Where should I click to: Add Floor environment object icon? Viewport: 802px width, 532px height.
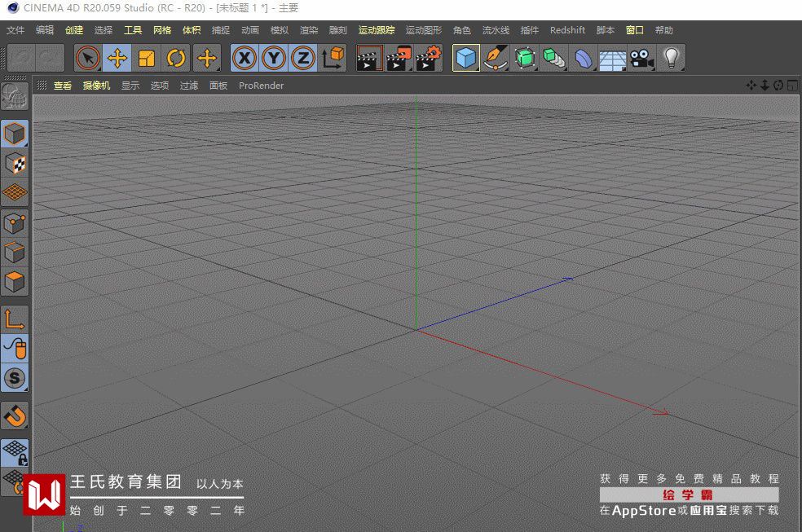[612, 58]
